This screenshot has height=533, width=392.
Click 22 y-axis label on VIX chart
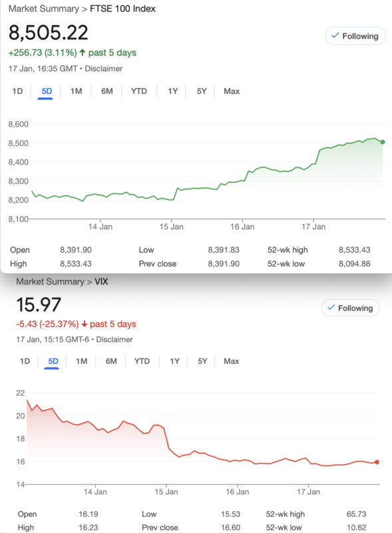[21, 393]
